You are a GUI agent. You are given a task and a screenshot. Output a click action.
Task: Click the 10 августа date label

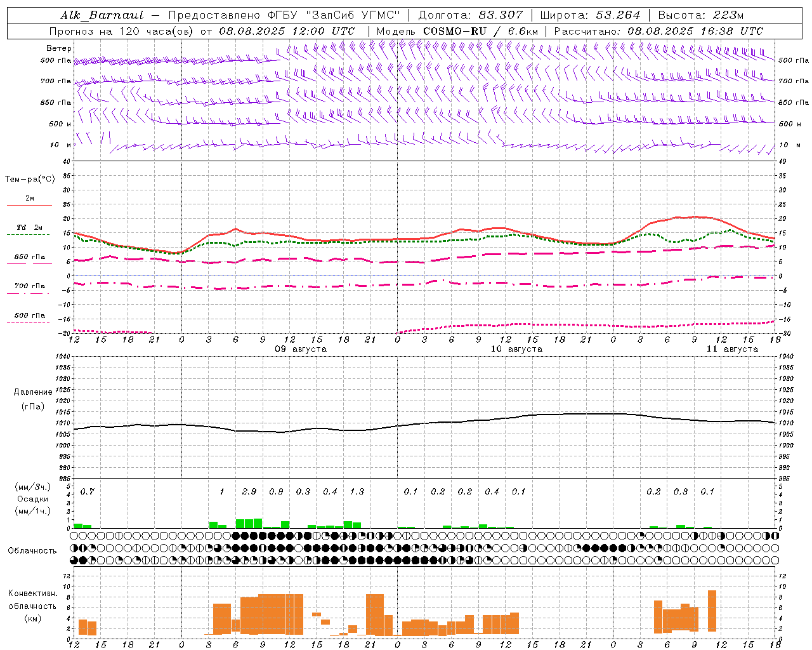click(516, 349)
